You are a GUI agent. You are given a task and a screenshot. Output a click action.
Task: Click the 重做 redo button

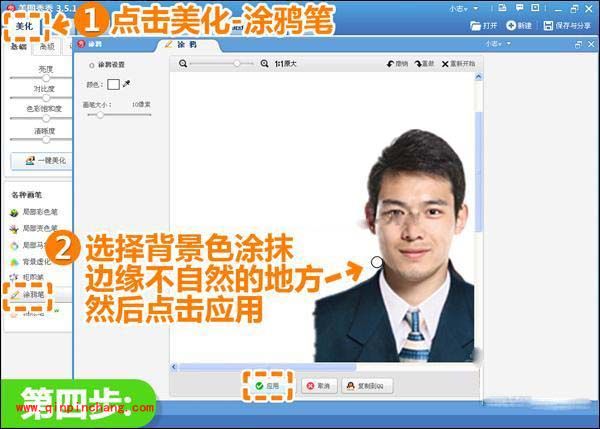pos(424,64)
